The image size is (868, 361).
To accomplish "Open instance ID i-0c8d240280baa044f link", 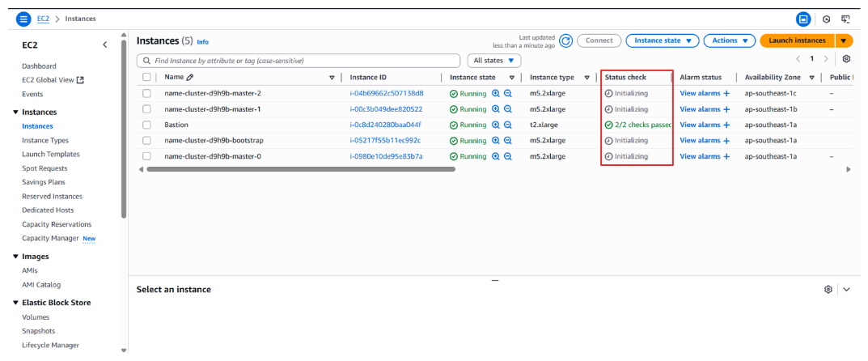I will (385, 125).
